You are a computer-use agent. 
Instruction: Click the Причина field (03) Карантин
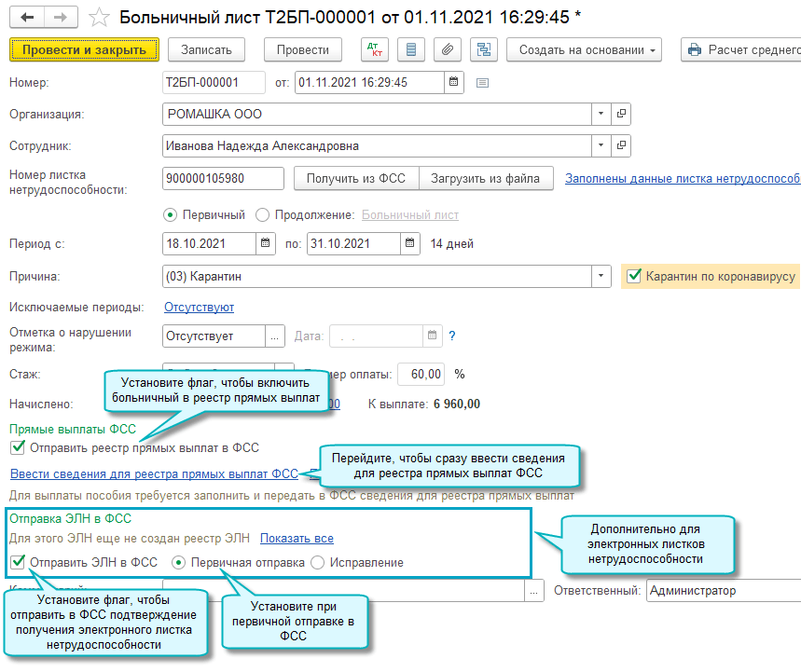(377, 276)
